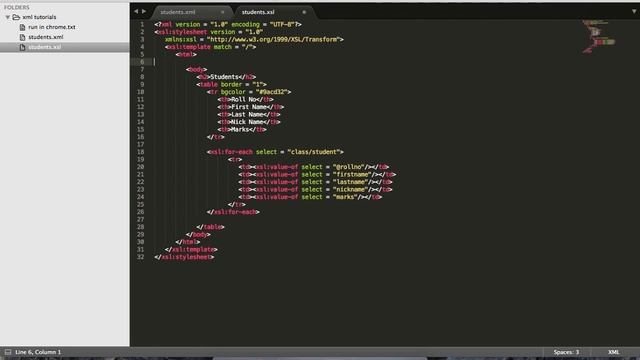The height and width of the screenshot is (360, 640).
Task: Click the xsl:template match line
Action: [x=211, y=47]
